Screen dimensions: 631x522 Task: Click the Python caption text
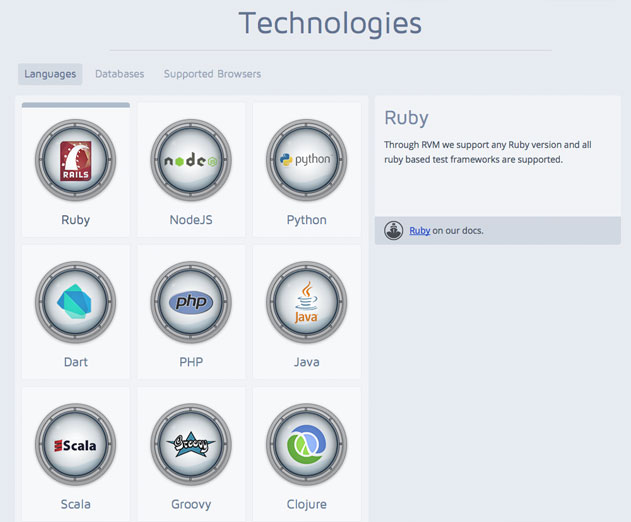pos(307,220)
